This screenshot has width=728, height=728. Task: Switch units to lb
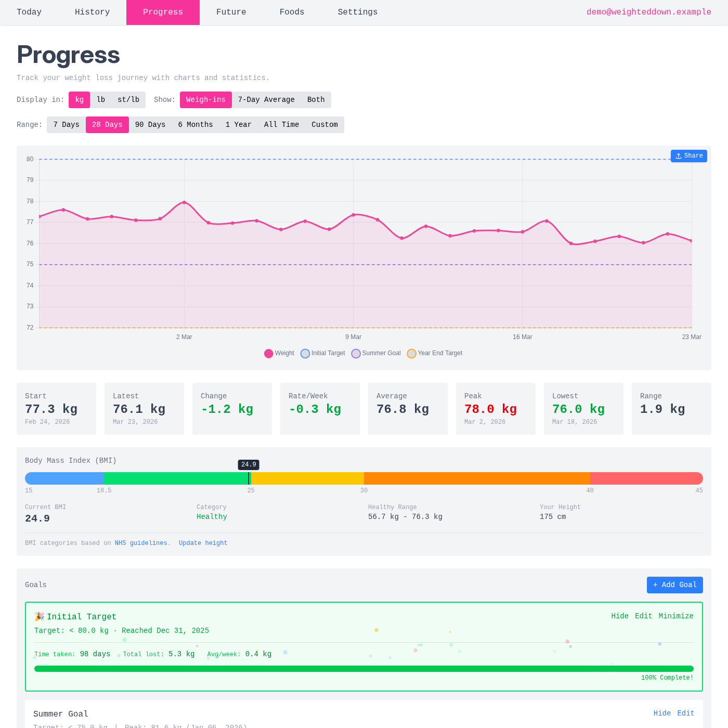pos(101,99)
